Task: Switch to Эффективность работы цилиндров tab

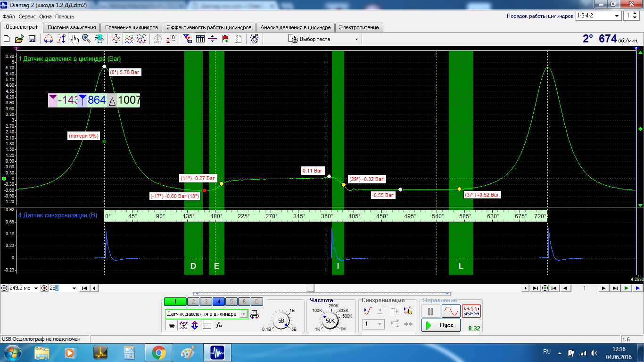Action: pyautogui.click(x=209, y=27)
